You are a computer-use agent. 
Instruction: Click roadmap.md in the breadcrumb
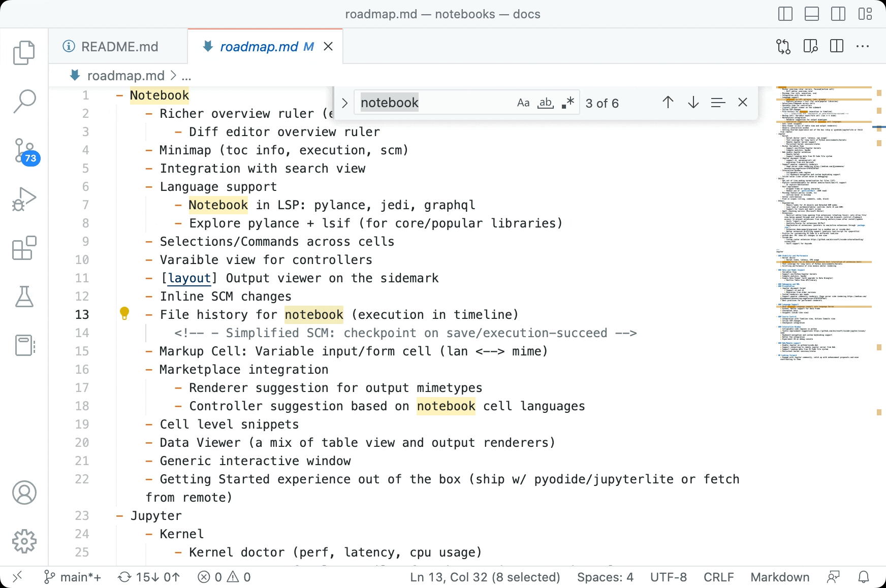point(125,76)
